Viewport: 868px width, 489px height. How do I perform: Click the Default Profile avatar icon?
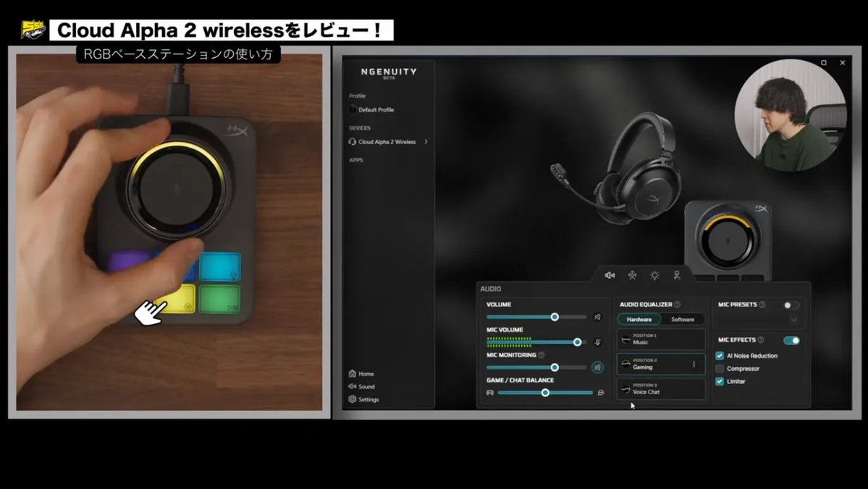tap(352, 109)
